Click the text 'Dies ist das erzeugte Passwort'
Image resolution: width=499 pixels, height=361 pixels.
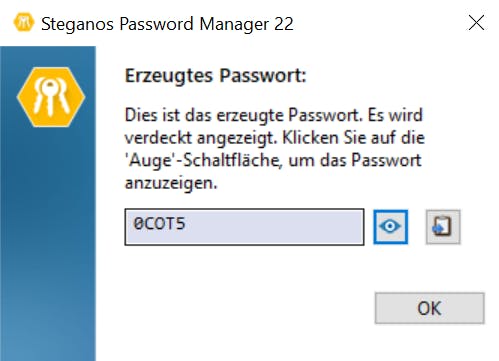[243, 115]
